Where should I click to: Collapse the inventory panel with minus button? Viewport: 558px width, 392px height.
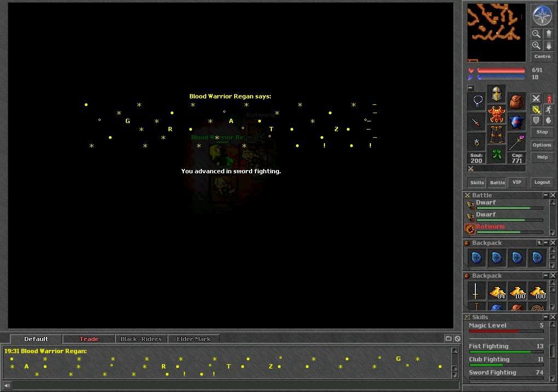470,87
